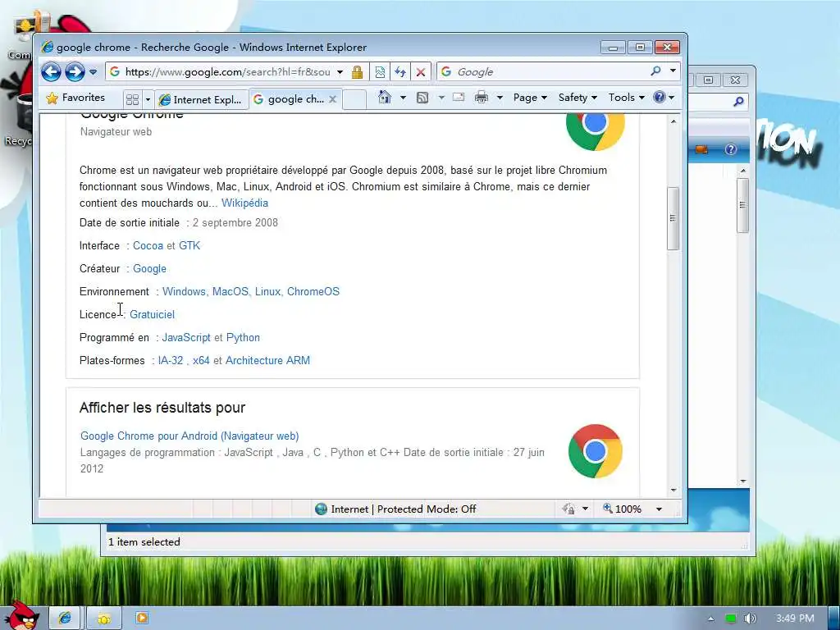Open the security lock icon report
This screenshot has height=630, width=840.
358,72
